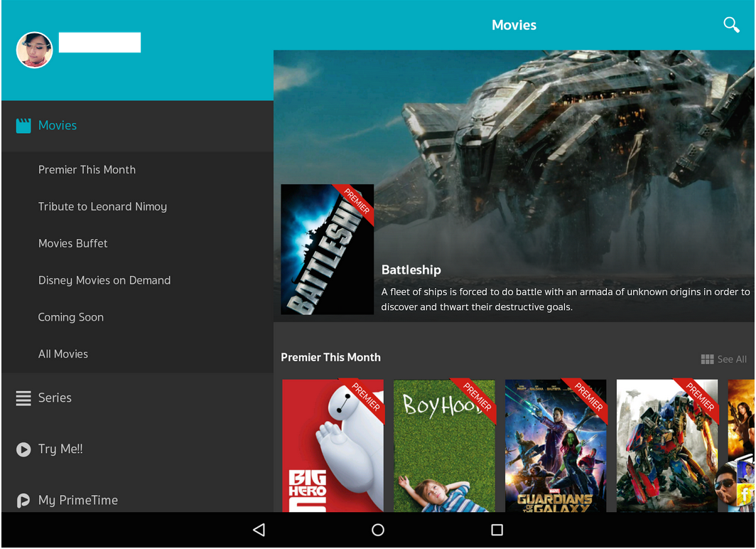Open the Series section
Image resolution: width=756 pixels, height=549 pixels.
click(137, 398)
